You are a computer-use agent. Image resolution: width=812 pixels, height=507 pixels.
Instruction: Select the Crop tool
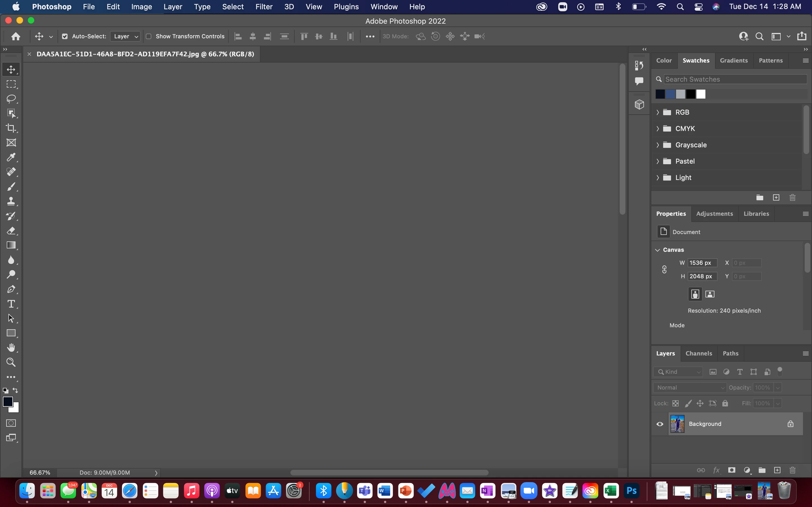coord(11,128)
